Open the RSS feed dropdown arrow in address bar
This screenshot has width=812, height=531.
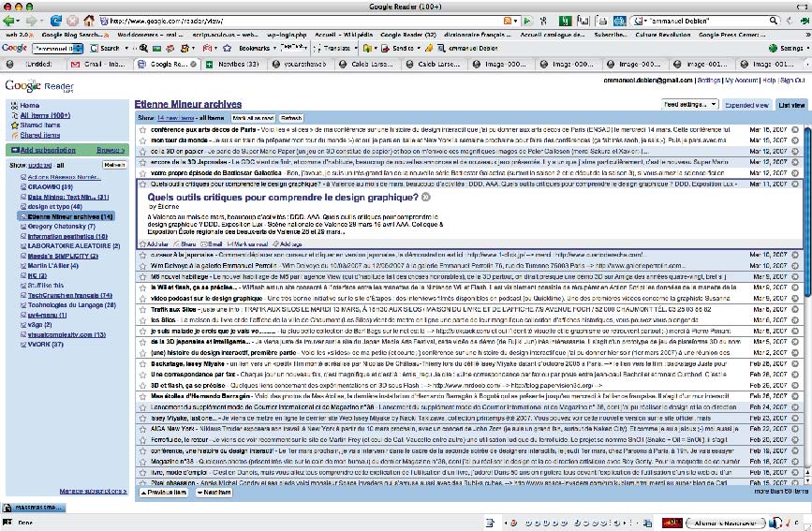click(x=515, y=21)
